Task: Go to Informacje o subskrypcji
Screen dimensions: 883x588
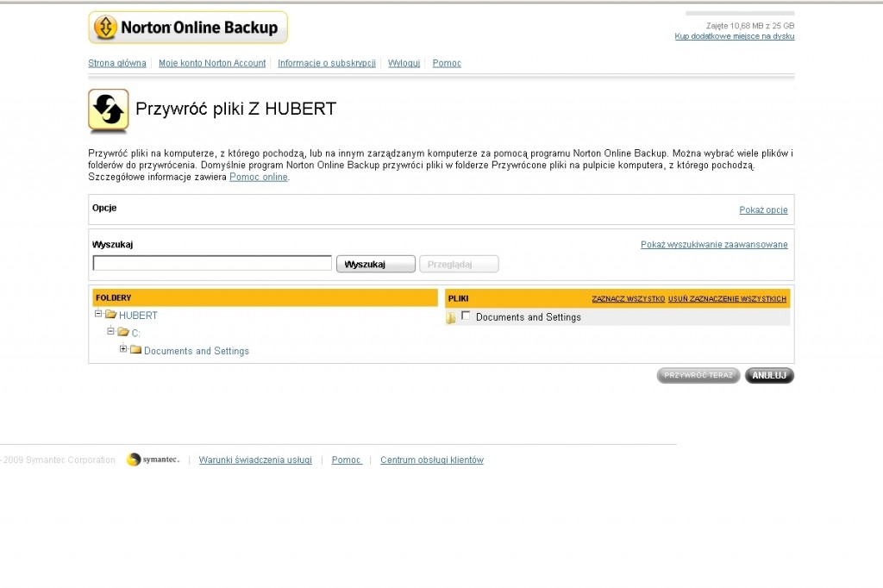Action: pyautogui.click(x=327, y=63)
